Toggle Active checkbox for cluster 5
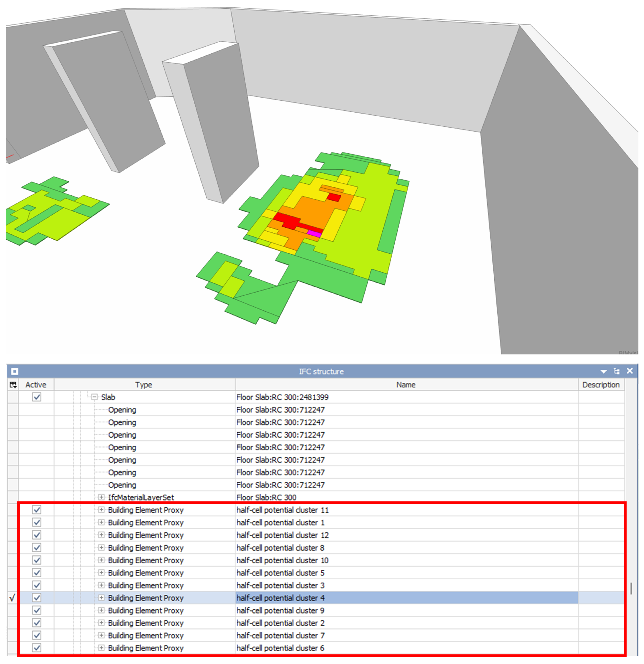 click(37, 573)
